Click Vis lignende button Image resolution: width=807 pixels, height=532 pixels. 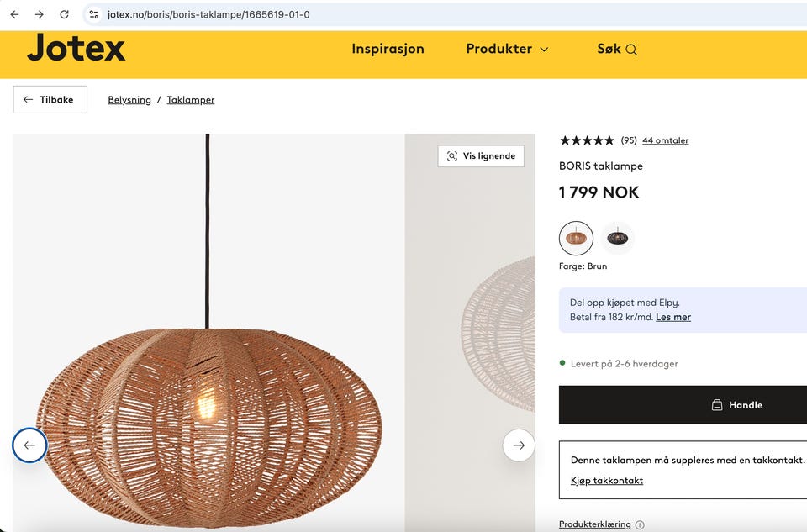point(481,156)
